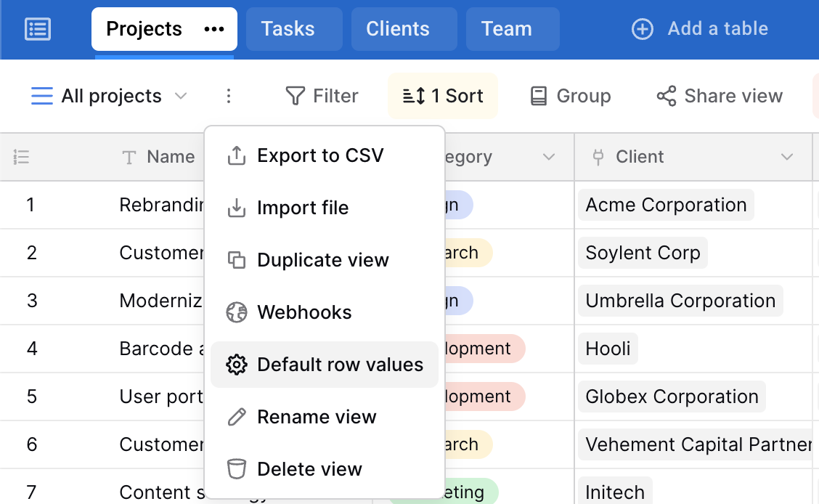Click the Share view icon
Image resolution: width=819 pixels, height=504 pixels.
667,96
